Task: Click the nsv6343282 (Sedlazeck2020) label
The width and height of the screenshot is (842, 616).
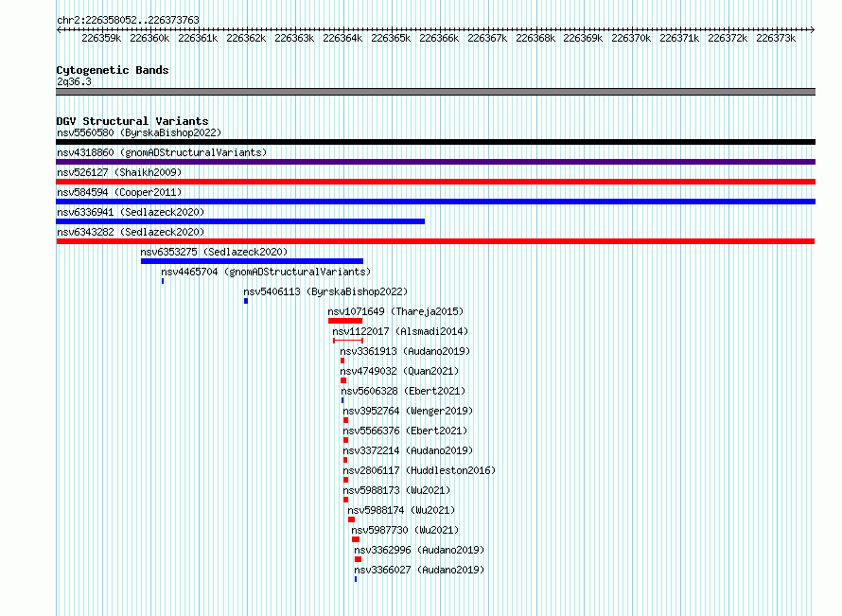Action: [x=131, y=232]
